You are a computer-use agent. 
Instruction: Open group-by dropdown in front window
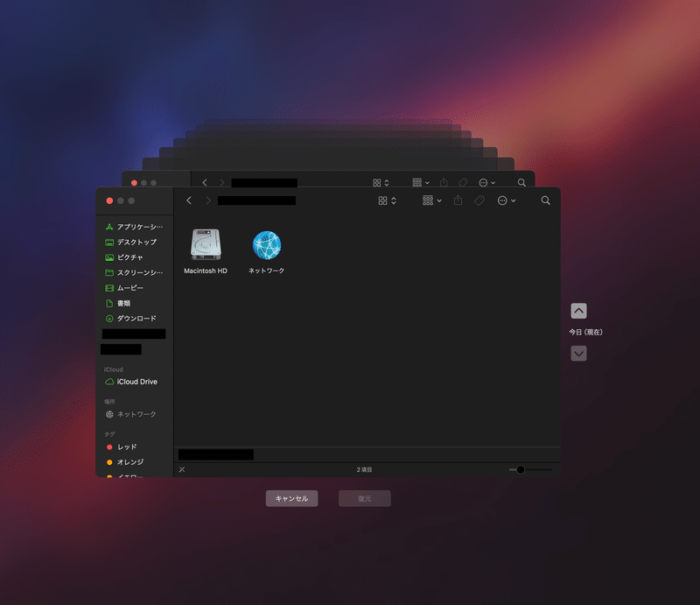tap(431, 200)
